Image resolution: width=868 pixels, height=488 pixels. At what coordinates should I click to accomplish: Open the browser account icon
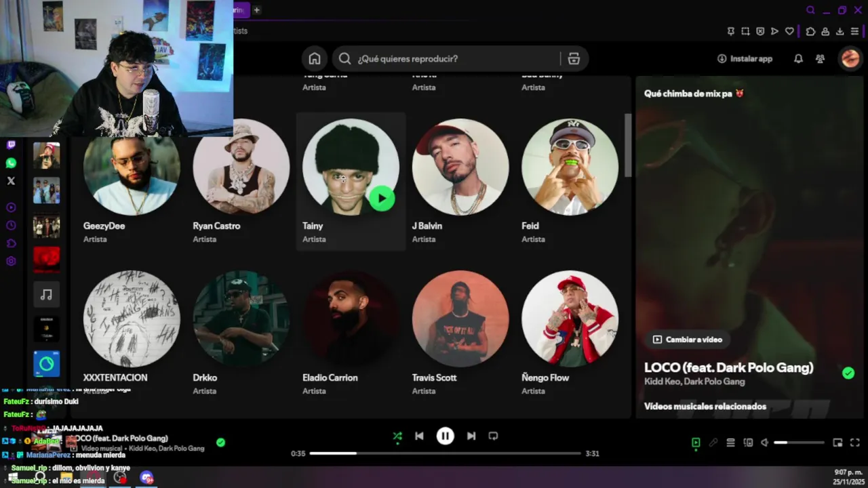[825, 31]
